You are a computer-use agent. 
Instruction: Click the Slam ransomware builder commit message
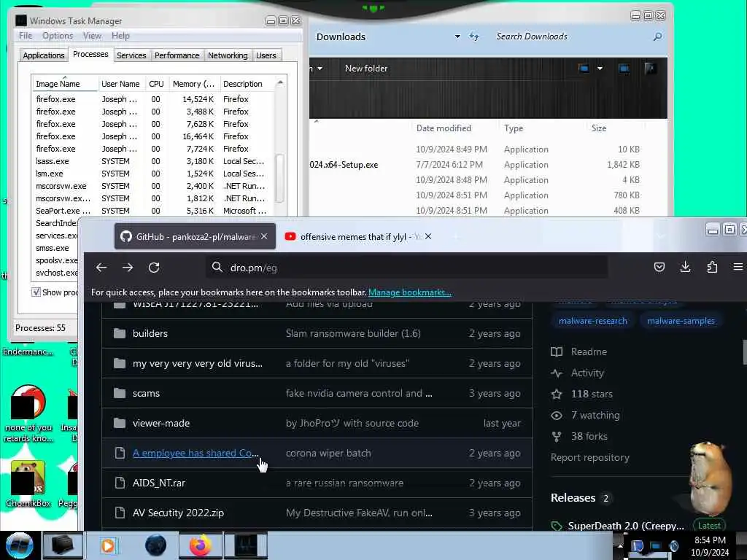click(353, 333)
